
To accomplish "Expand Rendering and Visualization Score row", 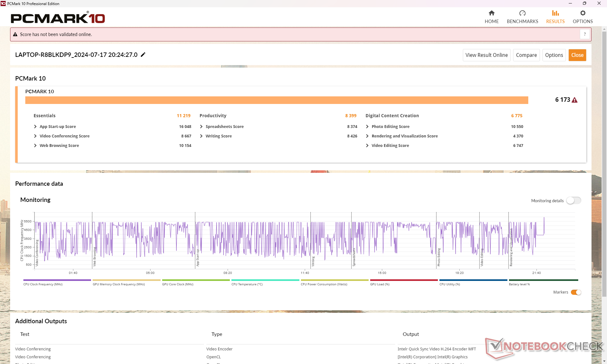I will pyautogui.click(x=367, y=136).
